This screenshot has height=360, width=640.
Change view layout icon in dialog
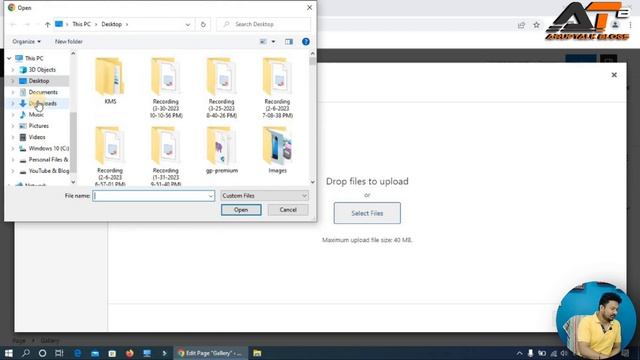point(263,42)
